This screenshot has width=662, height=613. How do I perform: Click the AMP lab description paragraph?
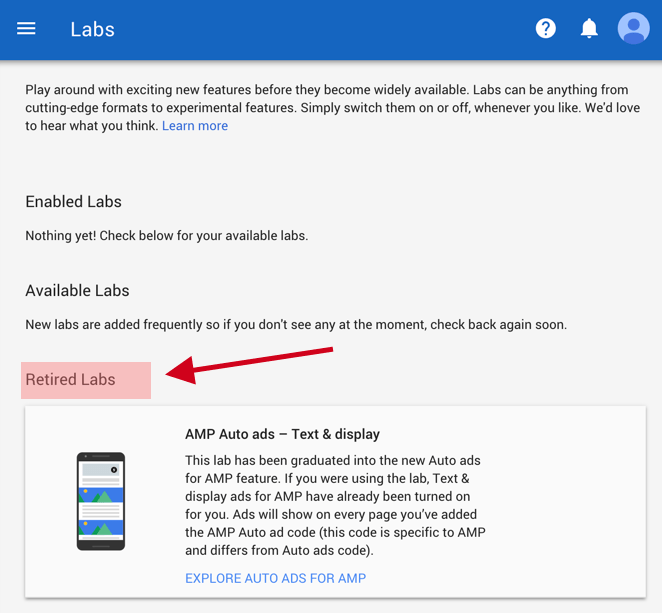[x=333, y=505]
